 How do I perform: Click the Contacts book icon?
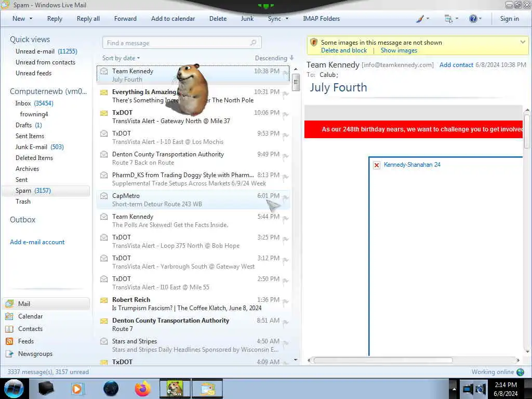pos(9,329)
